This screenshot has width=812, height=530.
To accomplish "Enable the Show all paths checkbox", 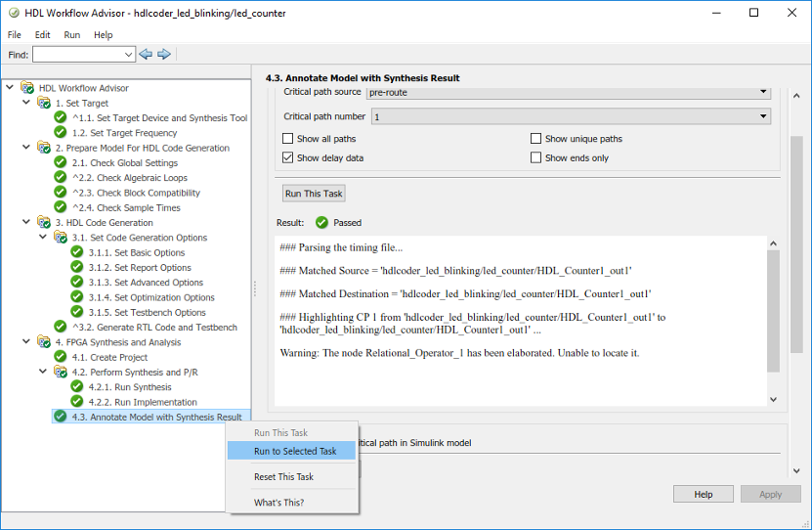I will 287,139.
